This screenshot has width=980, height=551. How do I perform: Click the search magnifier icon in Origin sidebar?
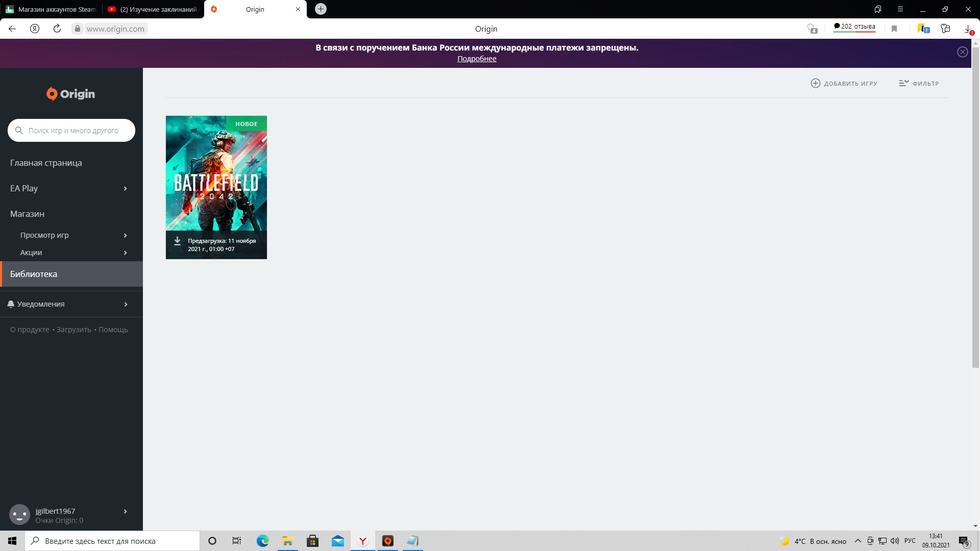(19, 131)
